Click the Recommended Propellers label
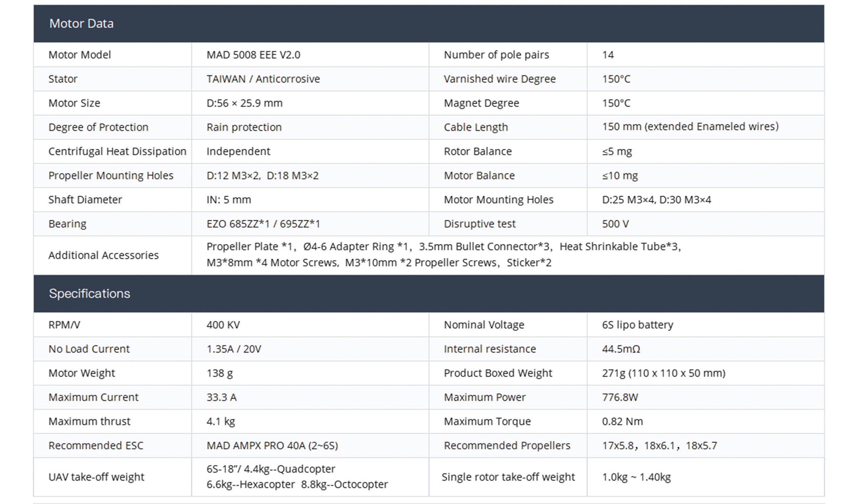The height and width of the screenshot is (504, 847). click(x=507, y=445)
